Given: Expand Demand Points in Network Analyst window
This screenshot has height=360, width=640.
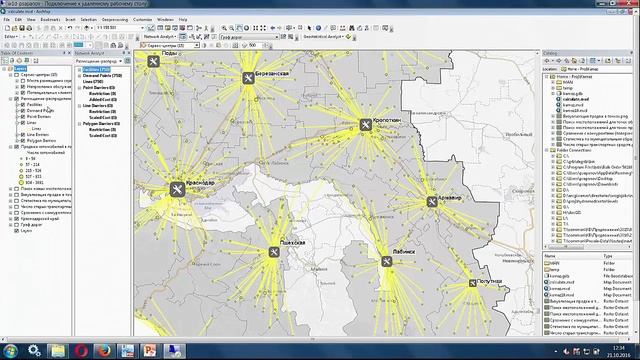Looking at the screenshot, I should [x=79, y=76].
